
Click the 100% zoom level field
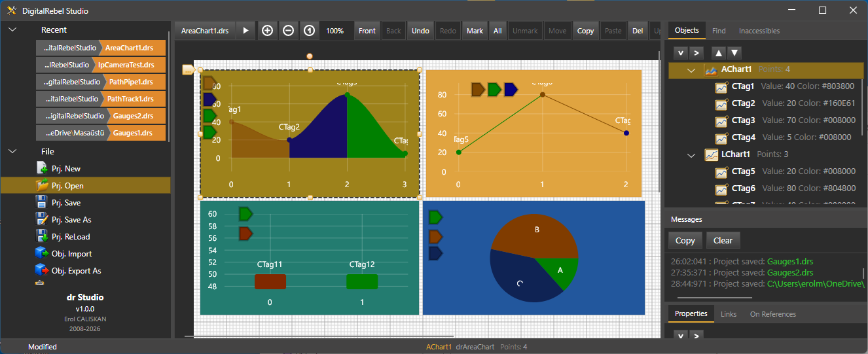pyautogui.click(x=335, y=31)
